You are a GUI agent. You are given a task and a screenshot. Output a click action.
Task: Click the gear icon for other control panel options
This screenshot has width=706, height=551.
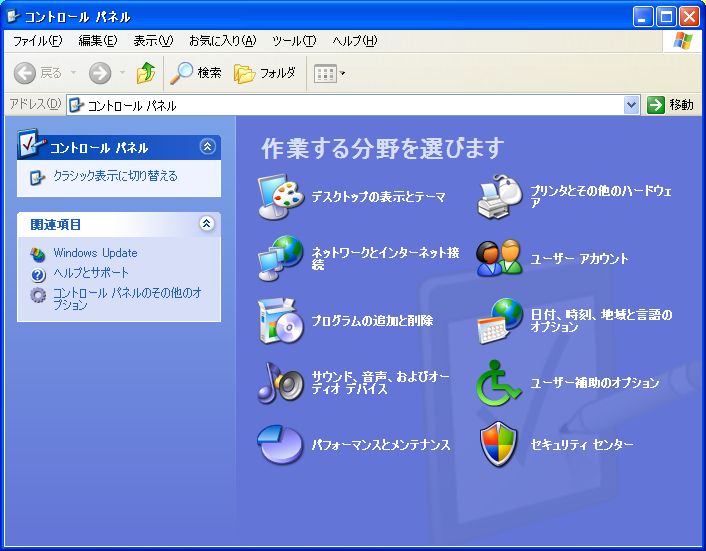(38, 295)
